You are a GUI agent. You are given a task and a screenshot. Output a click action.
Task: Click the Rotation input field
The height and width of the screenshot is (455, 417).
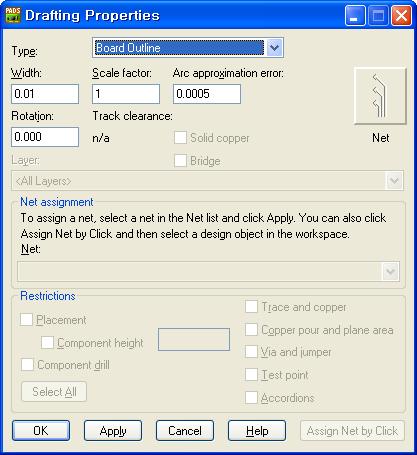click(x=45, y=137)
